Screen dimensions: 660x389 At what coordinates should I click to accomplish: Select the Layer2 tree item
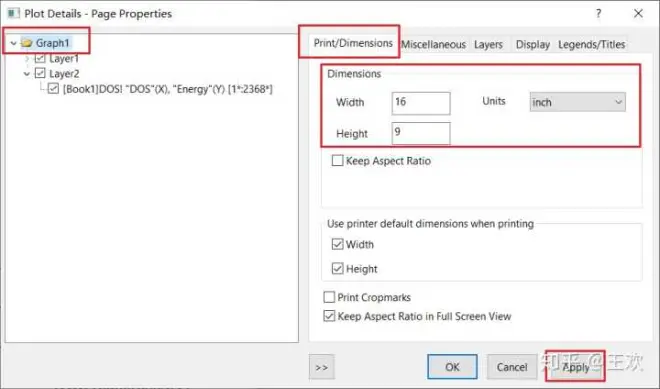pyautogui.click(x=64, y=74)
